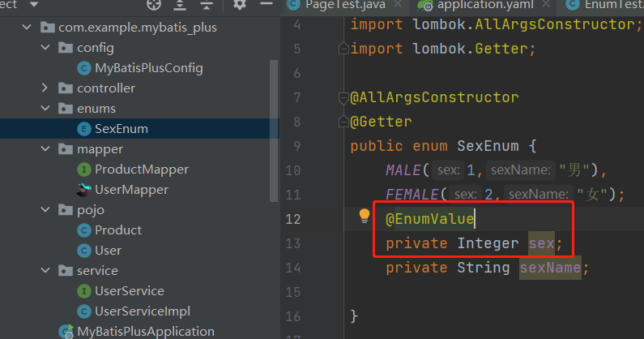
Task: Click the locate opened file target icon
Action: [x=154, y=5]
